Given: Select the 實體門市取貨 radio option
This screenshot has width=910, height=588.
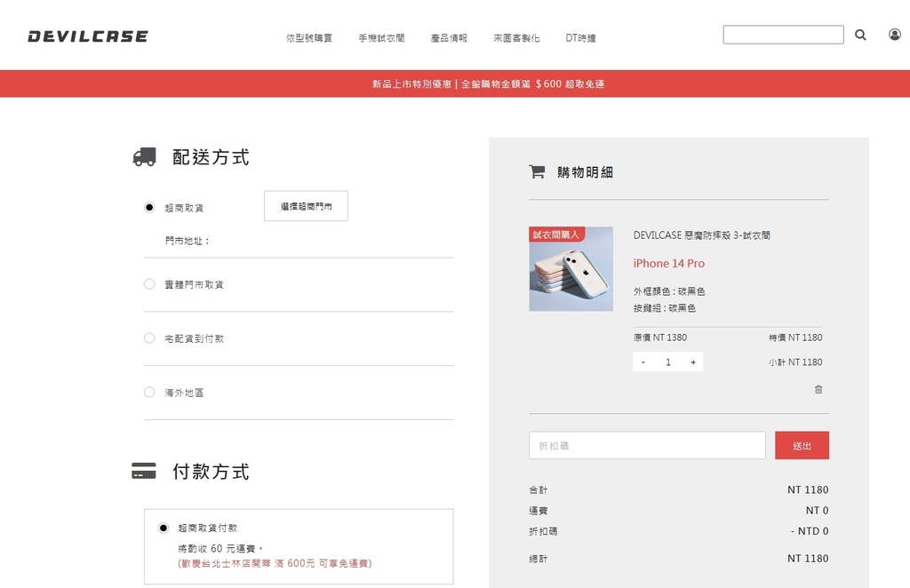Looking at the screenshot, I should [x=149, y=284].
